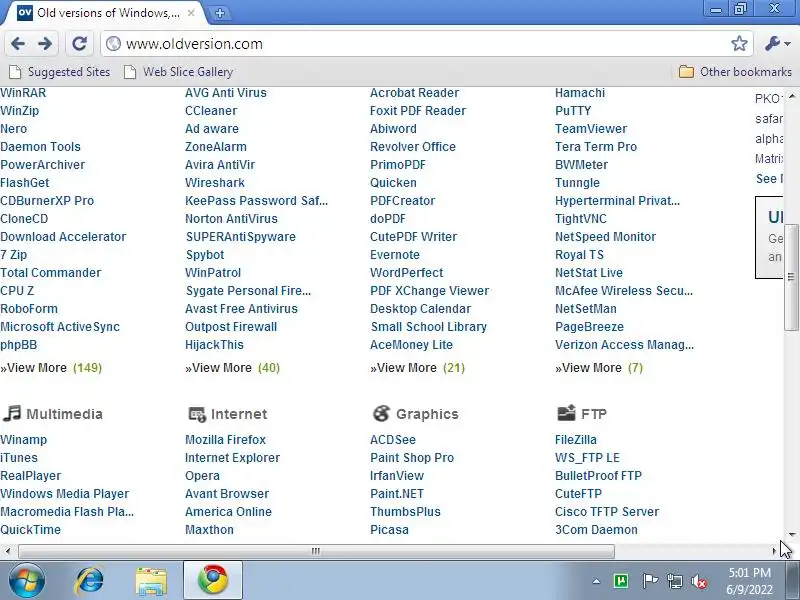Open the Chrome wrench menu
800x600 pixels.
click(x=778, y=44)
